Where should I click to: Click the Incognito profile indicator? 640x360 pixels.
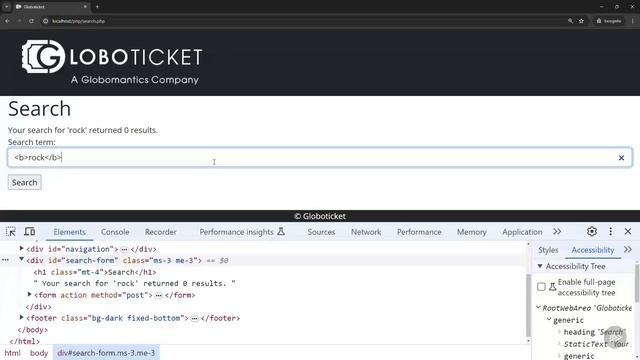(609, 21)
